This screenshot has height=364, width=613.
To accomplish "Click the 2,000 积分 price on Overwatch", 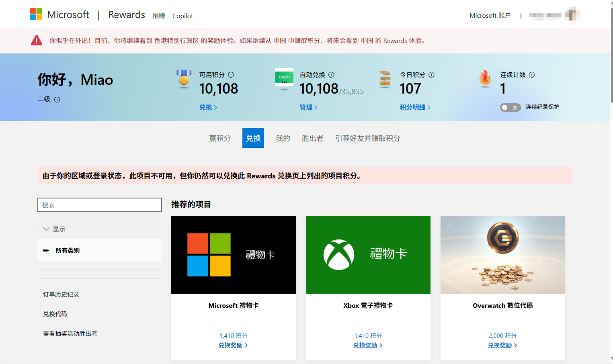I will (x=503, y=336).
